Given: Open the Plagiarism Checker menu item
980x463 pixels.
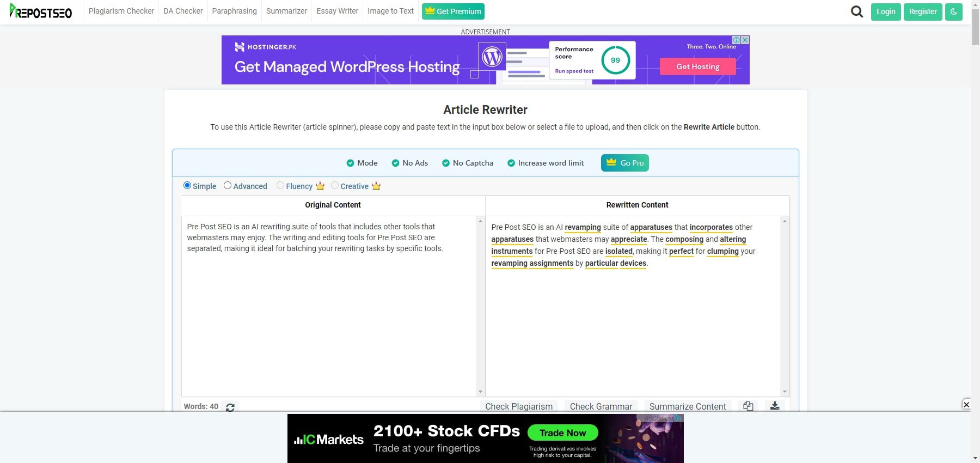Looking at the screenshot, I should tap(121, 11).
